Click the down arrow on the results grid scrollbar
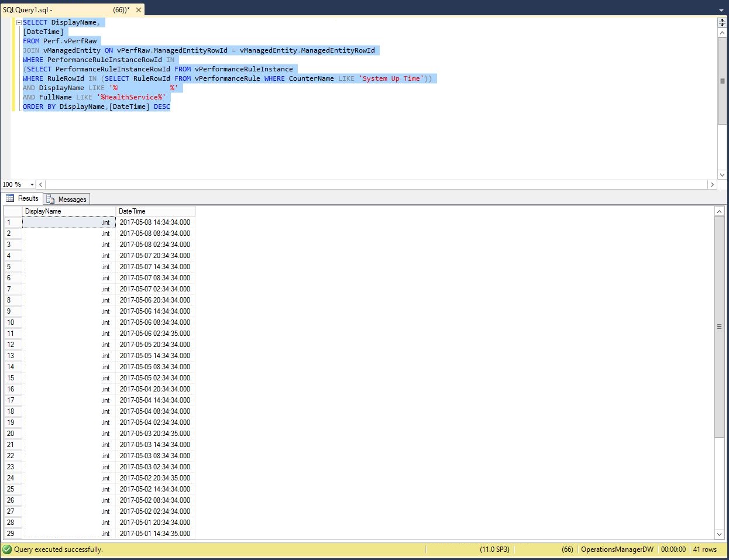 719,534
